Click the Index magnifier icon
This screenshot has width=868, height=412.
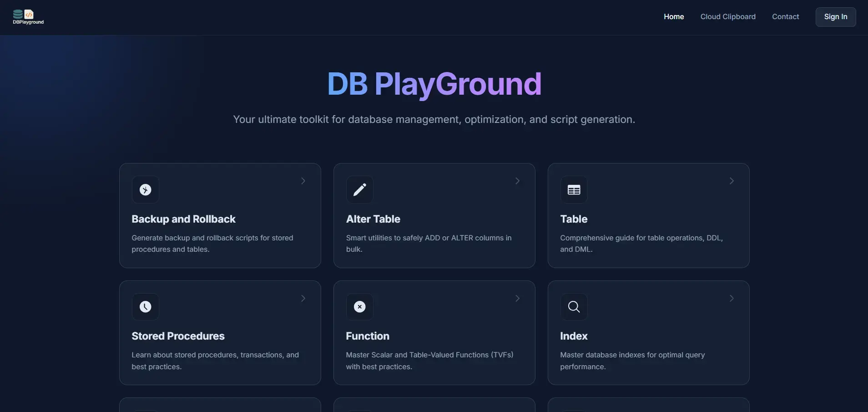coord(574,307)
